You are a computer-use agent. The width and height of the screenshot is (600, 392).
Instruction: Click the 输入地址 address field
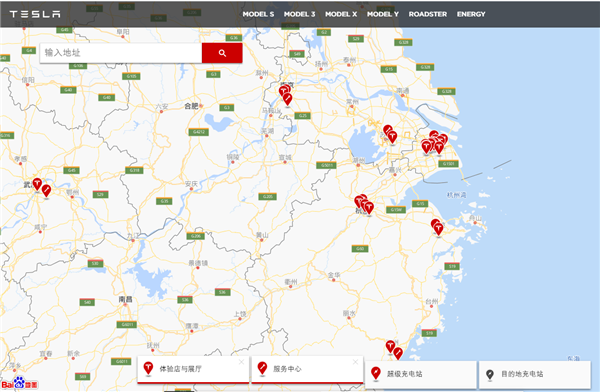tap(121, 53)
